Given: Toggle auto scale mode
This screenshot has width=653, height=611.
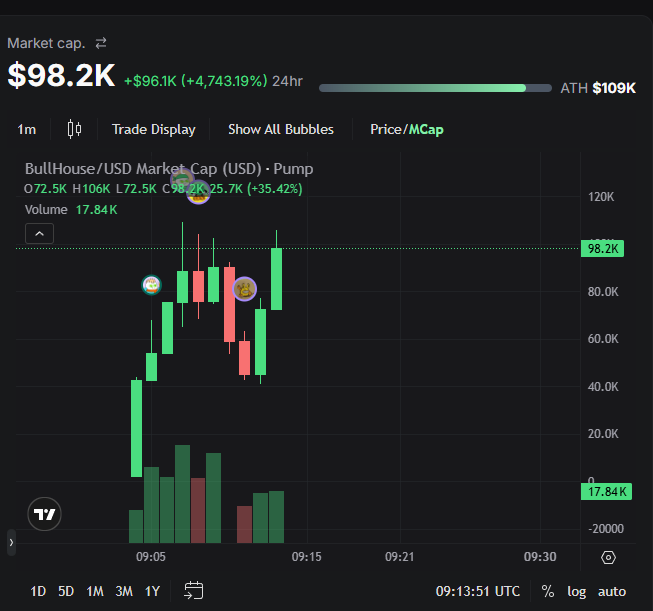Looking at the screenshot, I should coord(612,591).
